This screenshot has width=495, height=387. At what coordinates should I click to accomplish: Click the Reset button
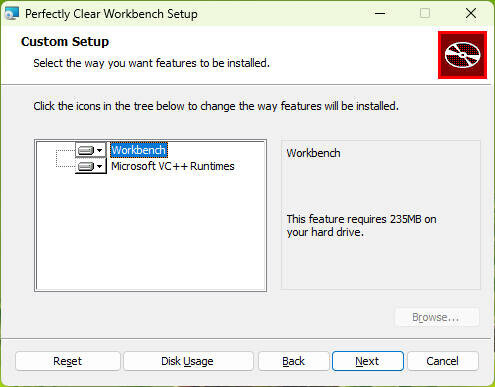pos(68,361)
